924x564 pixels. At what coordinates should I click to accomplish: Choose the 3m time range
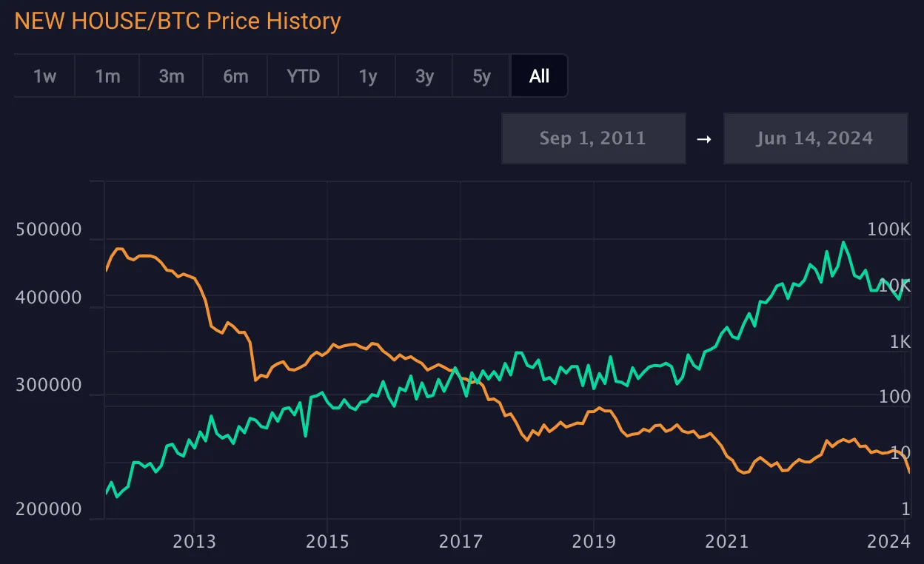click(x=171, y=76)
